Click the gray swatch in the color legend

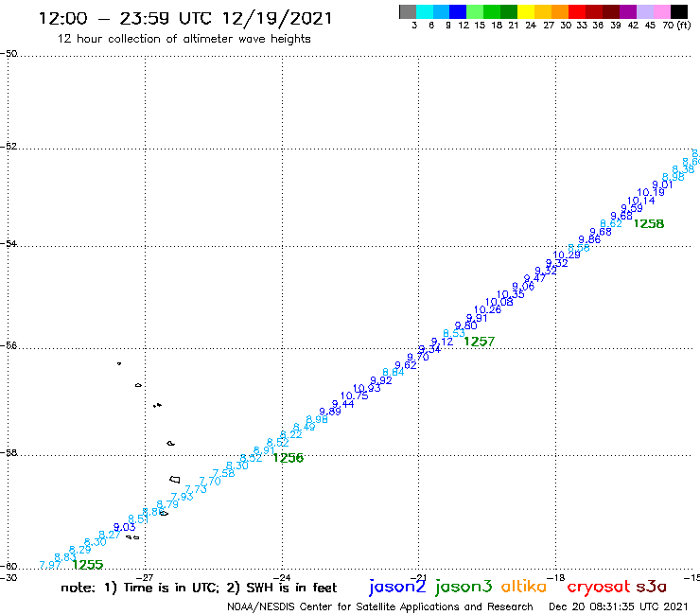click(408, 11)
